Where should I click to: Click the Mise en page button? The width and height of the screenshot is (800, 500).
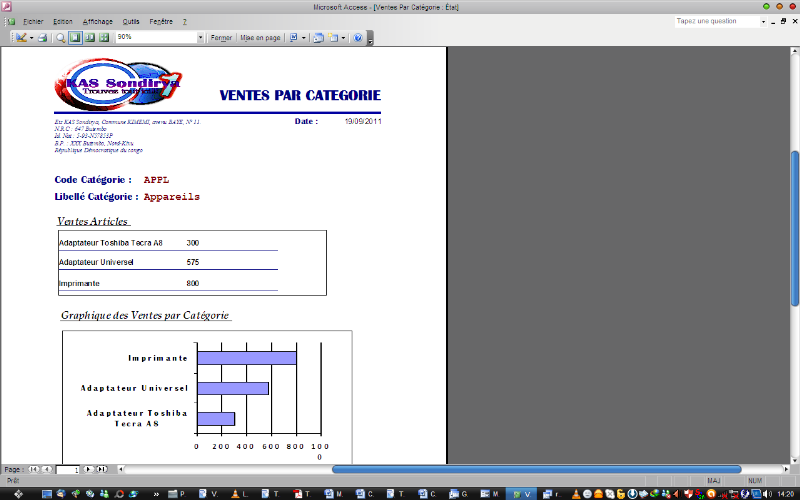tap(260, 37)
